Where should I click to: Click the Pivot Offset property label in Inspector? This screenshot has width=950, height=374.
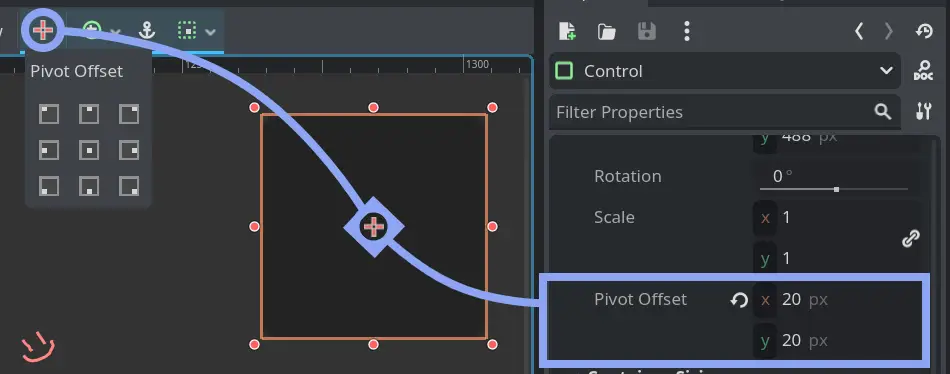(640, 299)
